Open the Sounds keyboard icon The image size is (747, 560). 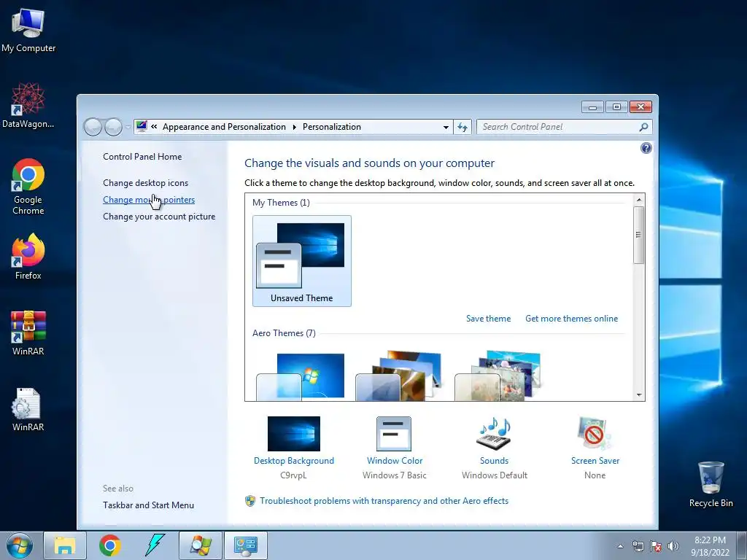pyautogui.click(x=494, y=434)
